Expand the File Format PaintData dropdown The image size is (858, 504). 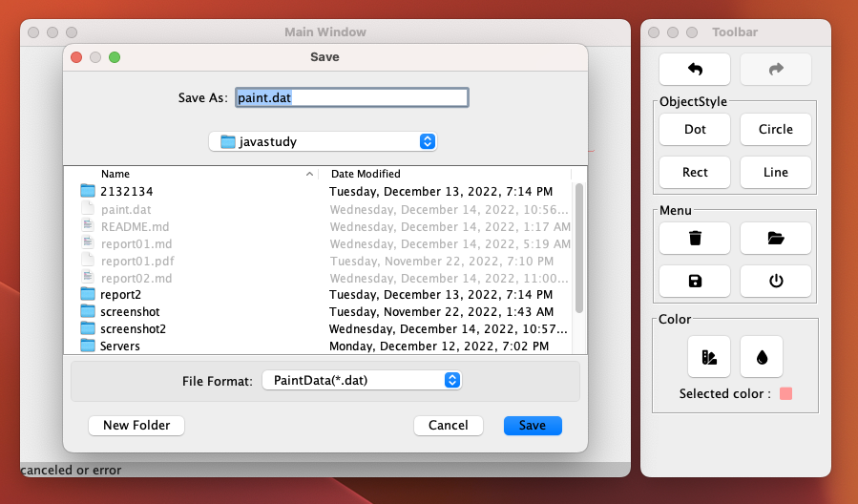[361, 380]
